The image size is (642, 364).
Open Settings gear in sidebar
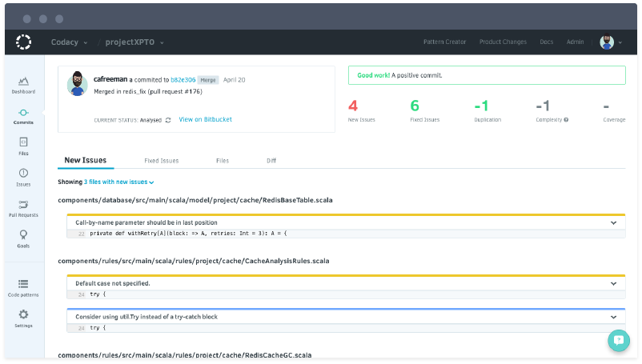(x=23, y=318)
